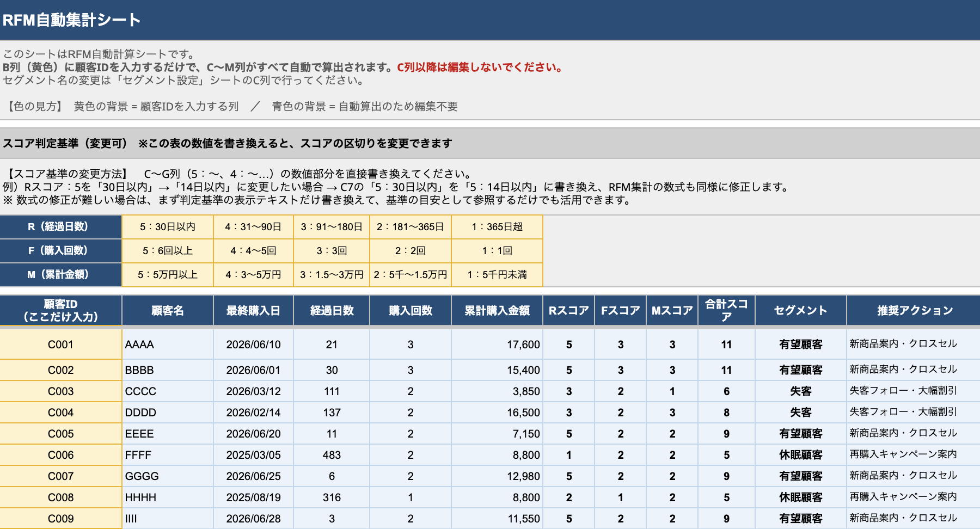The height and width of the screenshot is (529, 980).
Task: Select customer ID cell C009
Action: [60, 519]
